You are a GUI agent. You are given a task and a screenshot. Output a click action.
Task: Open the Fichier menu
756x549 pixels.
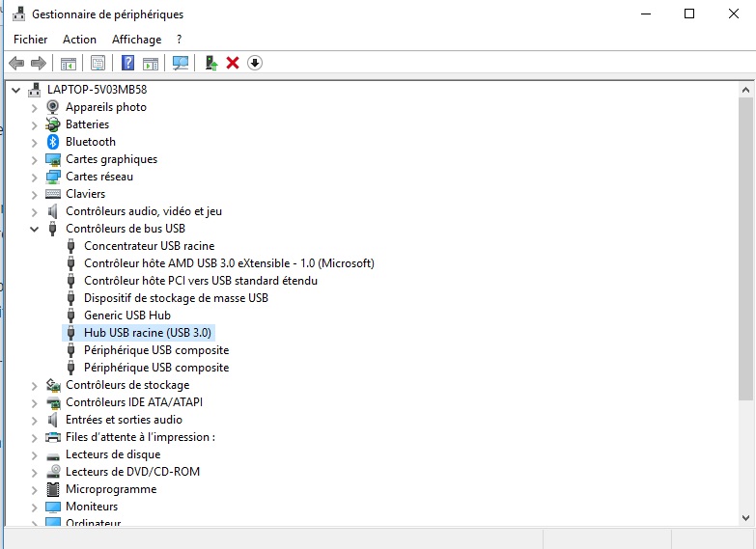(x=30, y=40)
